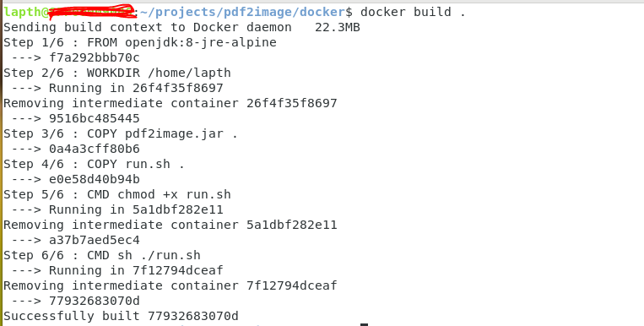Click the 'Step 1/6 : FROM openjdk:8-jre-alpine' line
The height and width of the screenshot is (326, 644).
pyautogui.click(x=140, y=43)
